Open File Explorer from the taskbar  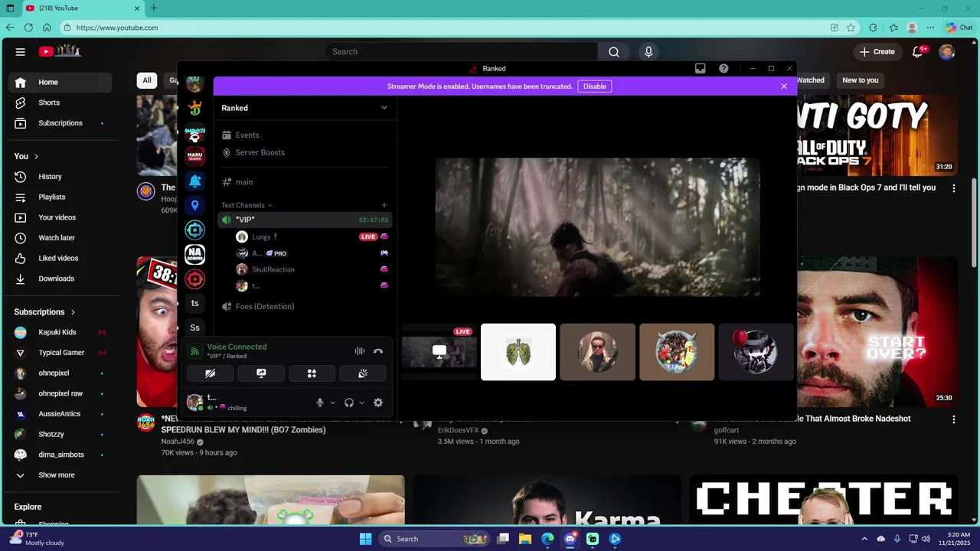pos(525,539)
